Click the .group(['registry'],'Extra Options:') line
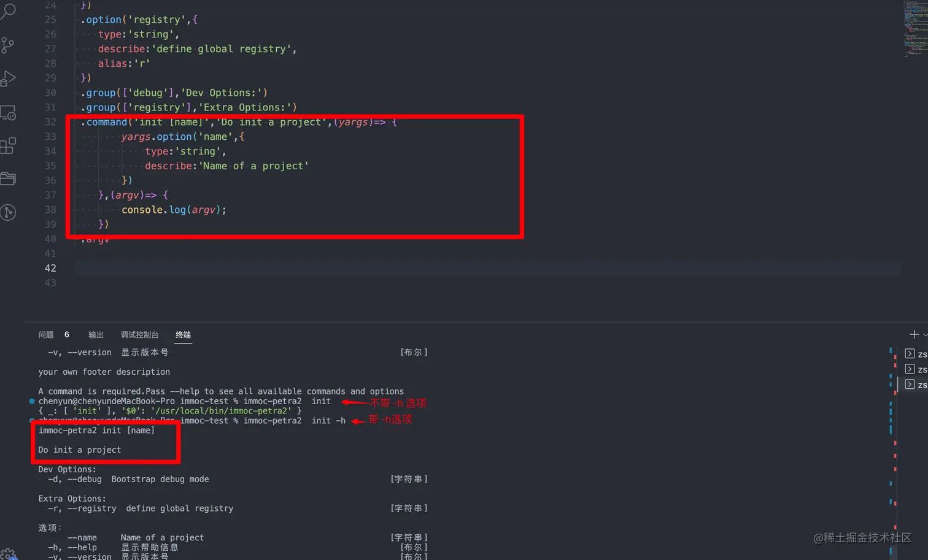Screen dimensions: 928x560 click(x=188, y=107)
